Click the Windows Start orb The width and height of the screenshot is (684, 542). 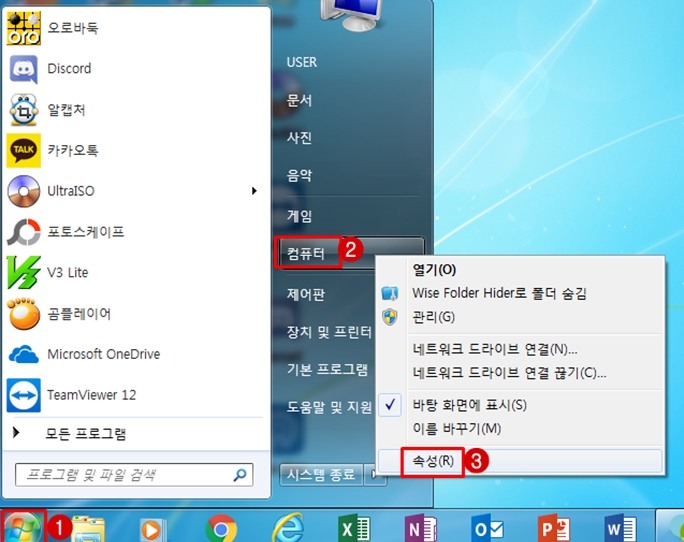[23, 527]
